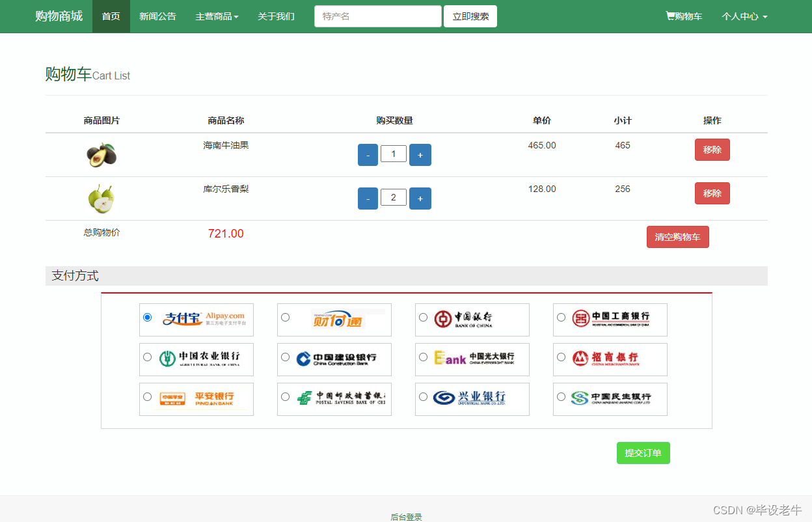Click the Postal Savings Bank logo
The image size is (812, 522).
pyautogui.click(x=342, y=398)
